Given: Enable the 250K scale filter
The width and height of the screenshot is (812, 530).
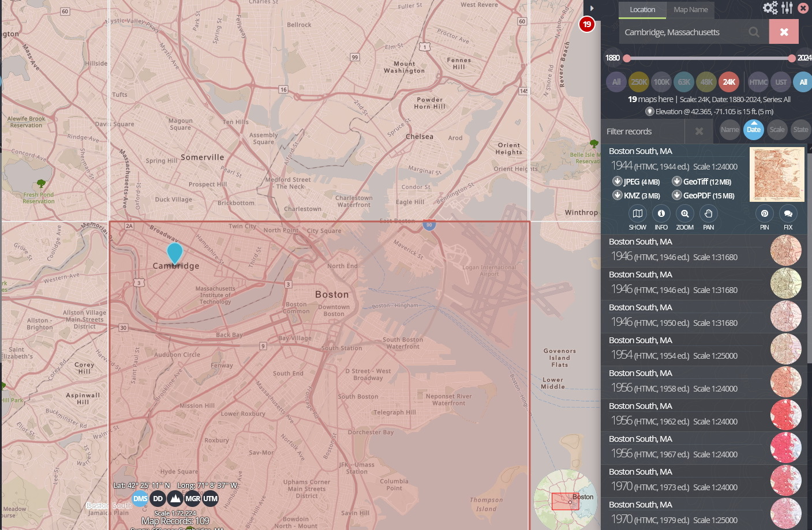Looking at the screenshot, I should 639,82.
